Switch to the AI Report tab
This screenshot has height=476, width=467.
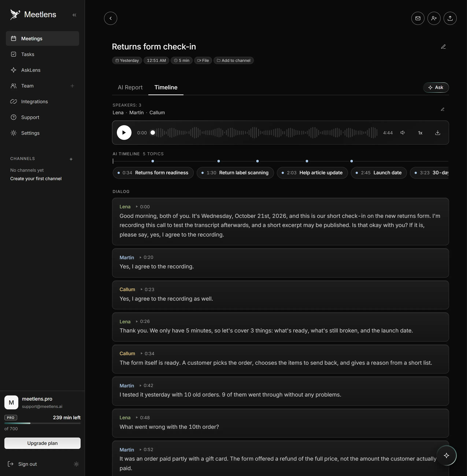(130, 87)
